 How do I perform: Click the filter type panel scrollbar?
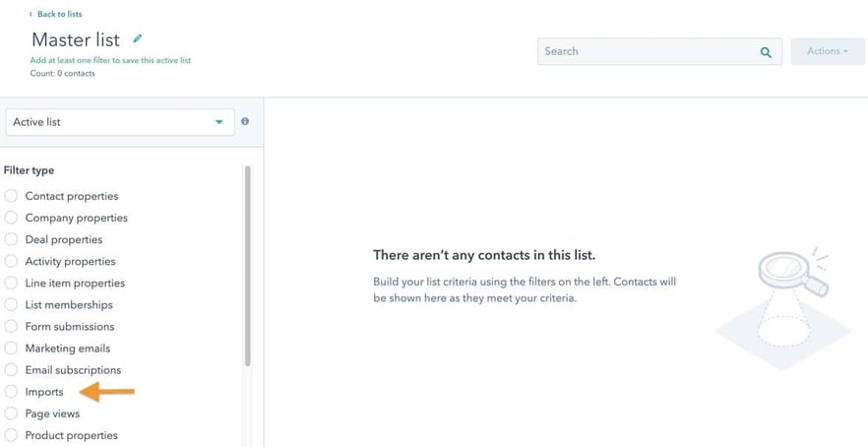(x=247, y=266)
